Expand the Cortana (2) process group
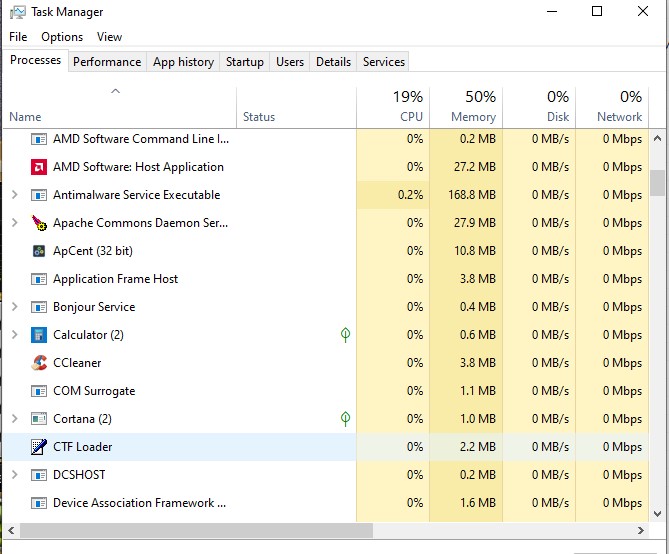The image size is (669, 554). 15,419
